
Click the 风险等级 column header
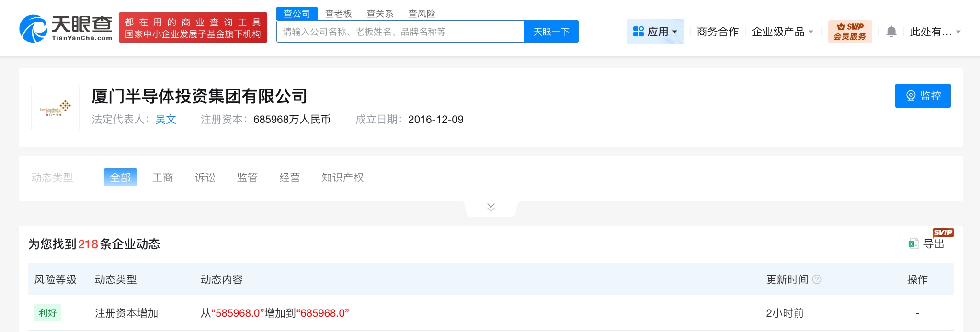point(56,279)
